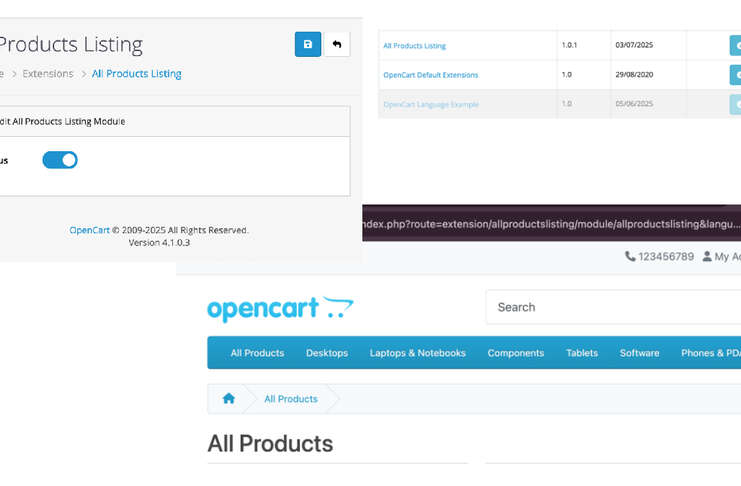Open All Products in the store menu
The image size is (741, 486).
(x=258, y=353)
